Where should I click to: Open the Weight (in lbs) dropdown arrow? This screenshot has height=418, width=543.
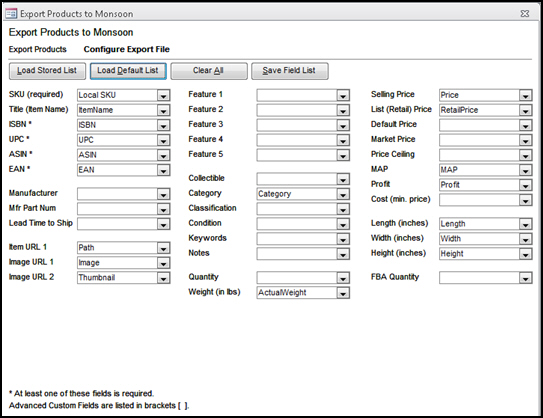point(343,293)
